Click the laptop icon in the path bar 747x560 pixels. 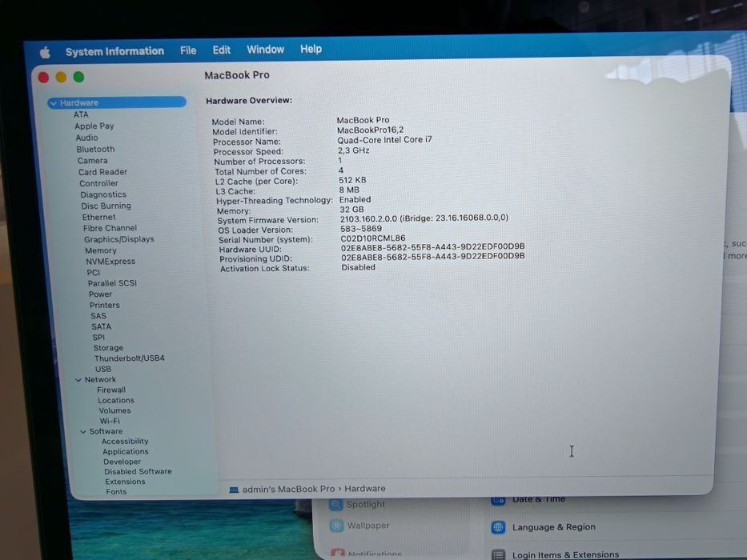click(234, 490)
